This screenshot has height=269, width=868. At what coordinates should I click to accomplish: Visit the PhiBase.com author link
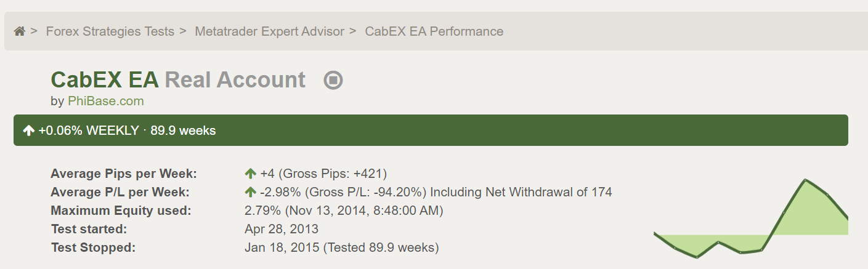[x=106, y=101]
